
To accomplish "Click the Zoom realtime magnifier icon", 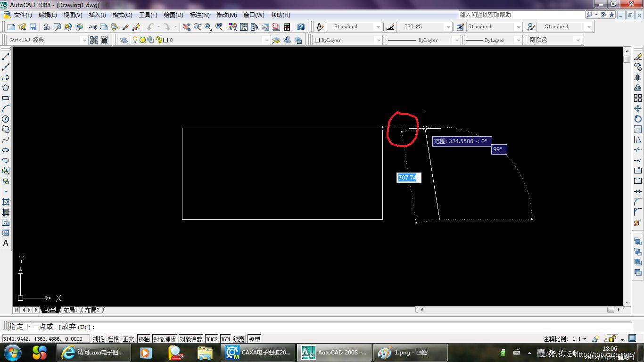I will 197,27.
